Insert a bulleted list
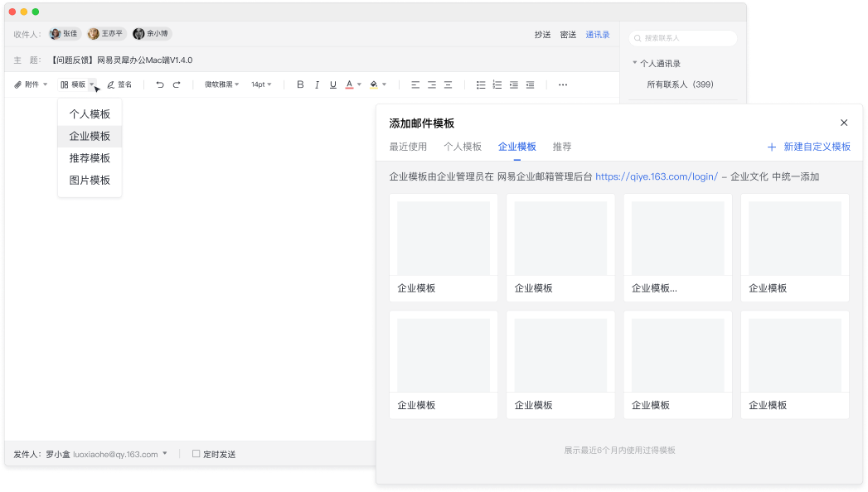 click(x=481, y=84)
